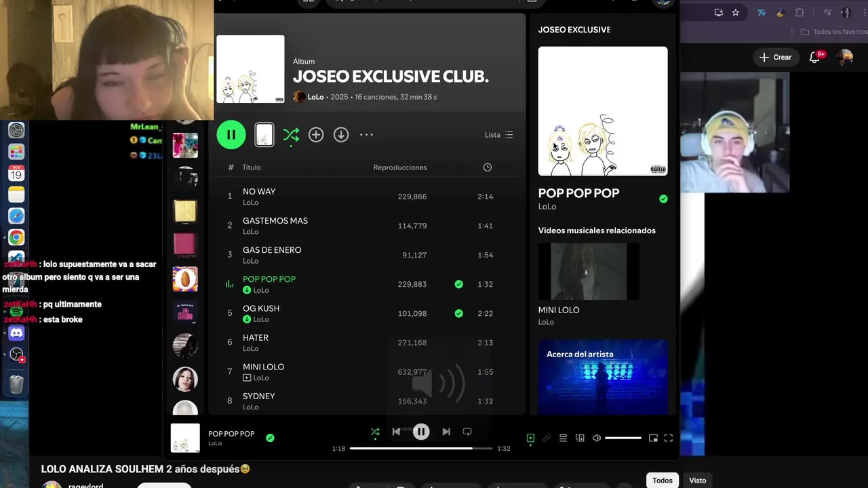The width and height of the screenshot is (868, 488).
Task: Toggle liked checkmark on OG KUSH row
Action: coord(459,313)
